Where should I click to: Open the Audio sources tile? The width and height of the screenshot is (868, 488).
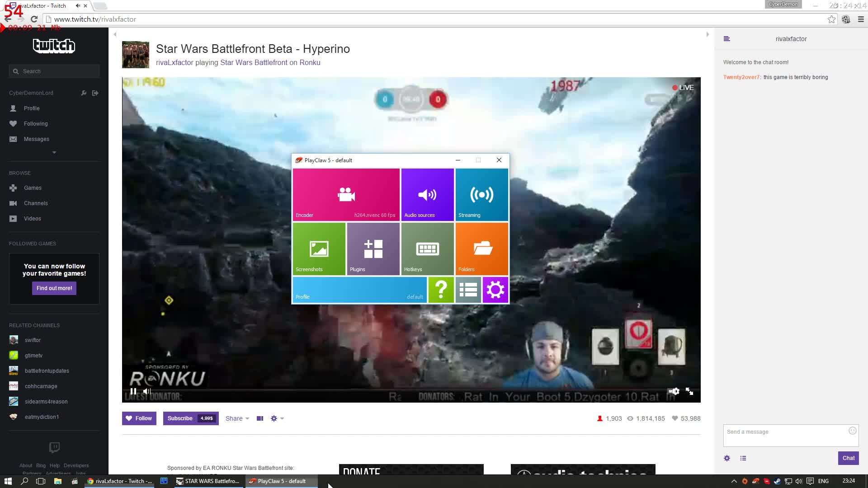click(x=427, y=195)
